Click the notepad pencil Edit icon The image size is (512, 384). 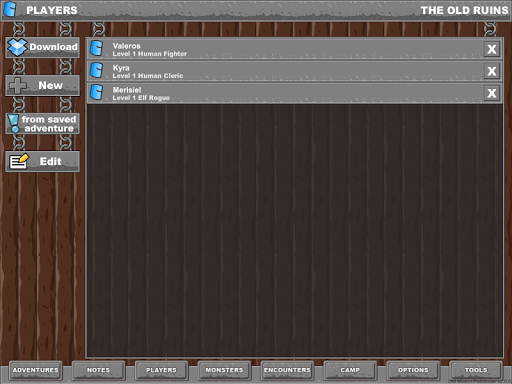[19, 161]
